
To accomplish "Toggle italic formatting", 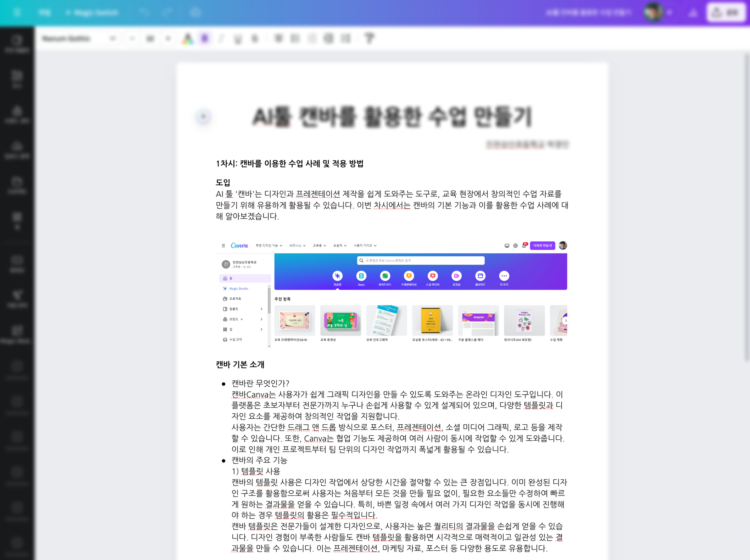I will point(221,38).
